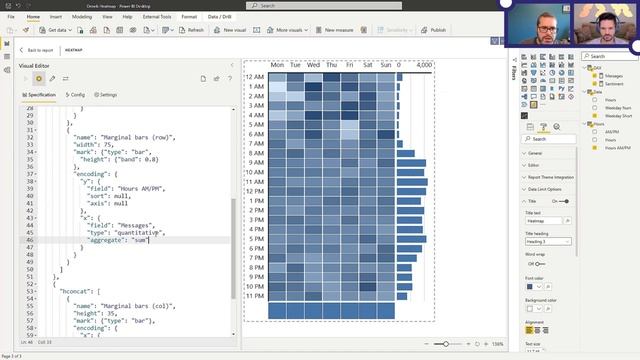640x360 pixels.
Task: Click the Refresh button in ribbon
Action: (x=191, y=30)
